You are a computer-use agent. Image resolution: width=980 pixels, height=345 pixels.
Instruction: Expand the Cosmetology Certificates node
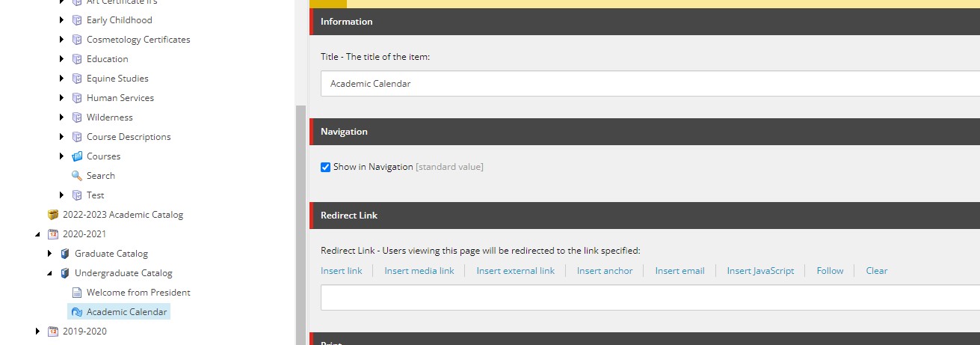[x=62, y=40]
